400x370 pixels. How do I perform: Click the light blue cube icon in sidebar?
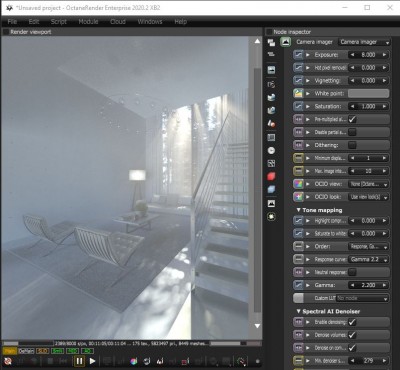271,190
